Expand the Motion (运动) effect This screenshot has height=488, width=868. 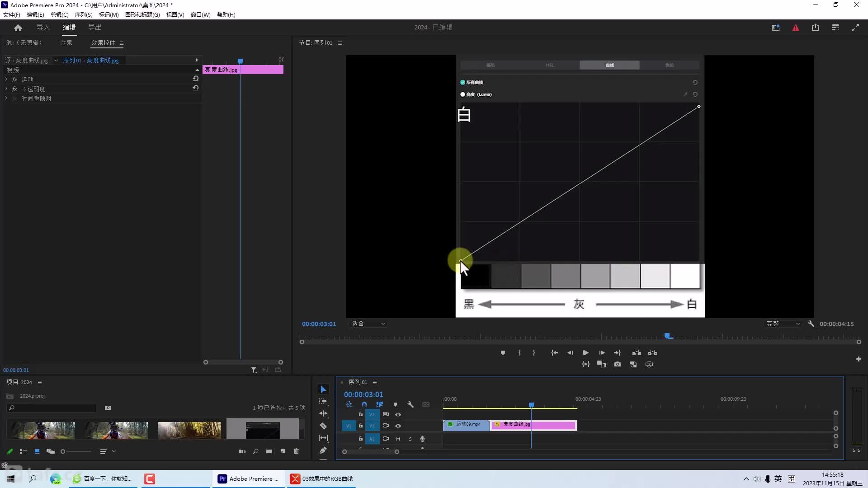point(6,79)
